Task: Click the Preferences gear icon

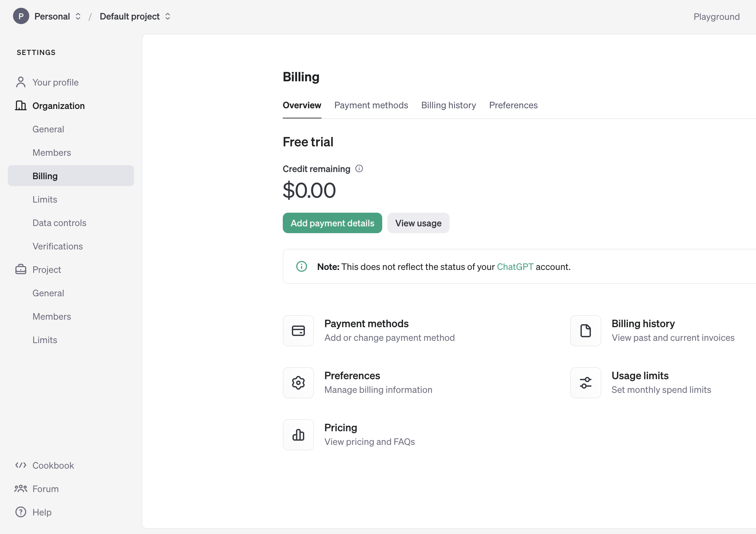Action: tap(298, 382)
